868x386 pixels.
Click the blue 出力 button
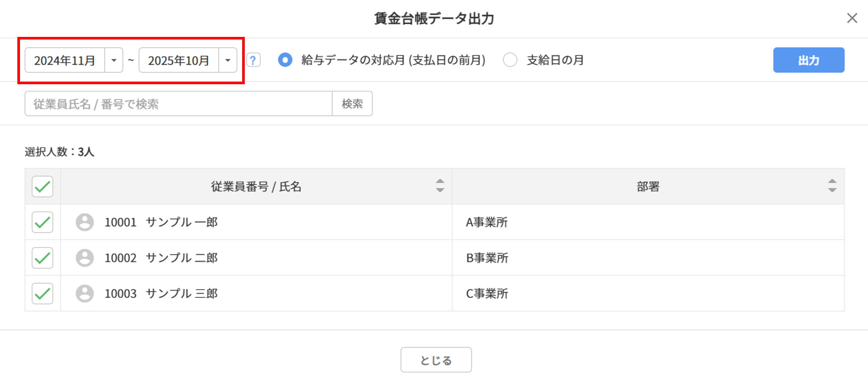point(809,60)
